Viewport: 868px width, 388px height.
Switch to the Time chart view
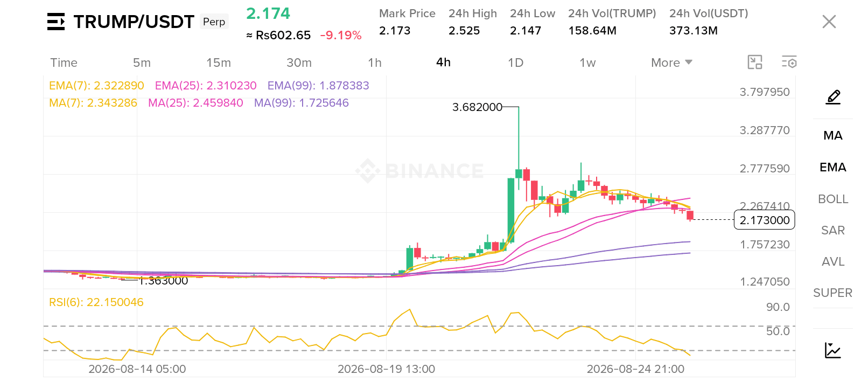coord(64,63)
